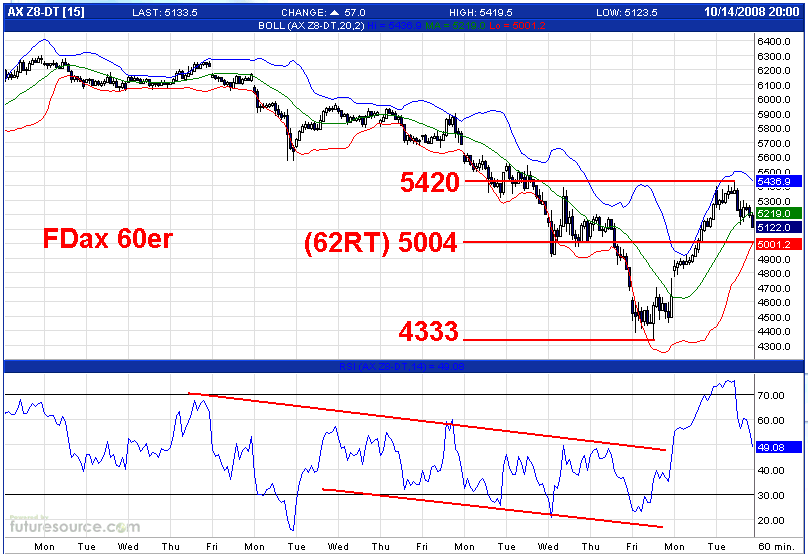The image size is (808, 554).
Task: Click the 4700.0 price axis label
Action: pyautogui.click(x=773, y=288)
